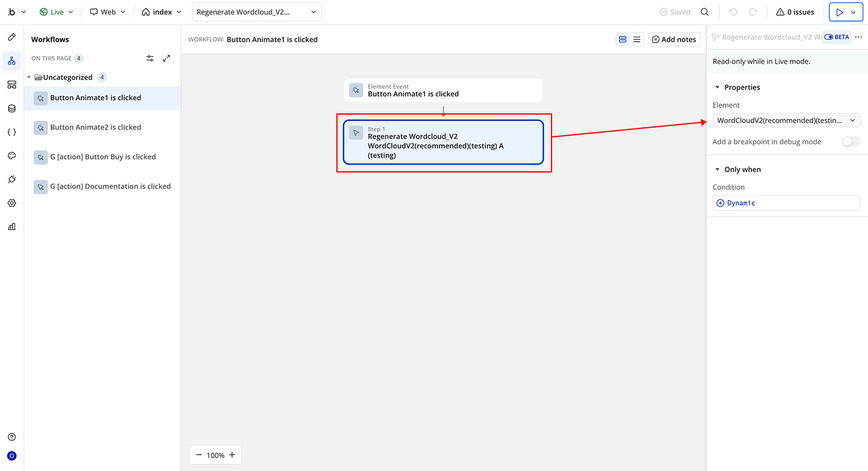Click the 100% zoom level
868x471 pixels.
215,455
